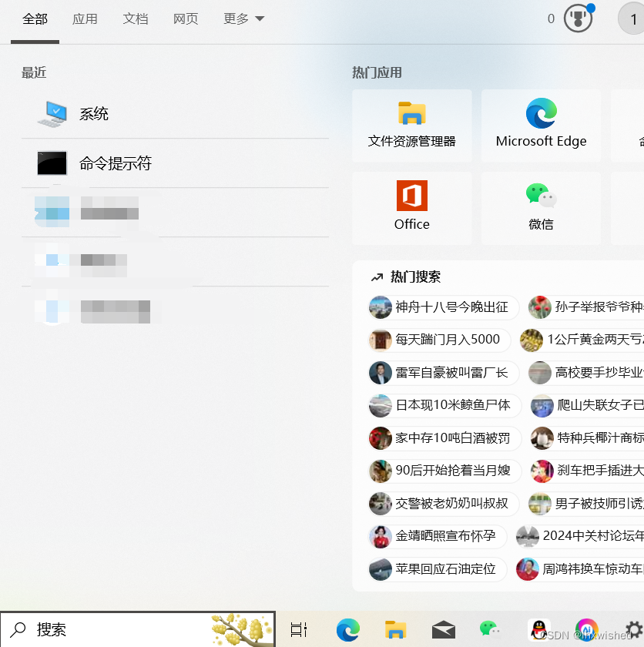Click thumbnail beside 金靖晒照宣布怀孕
Image resolution: width=644 pixels, height=647 pixels.
tap(380, 536)
